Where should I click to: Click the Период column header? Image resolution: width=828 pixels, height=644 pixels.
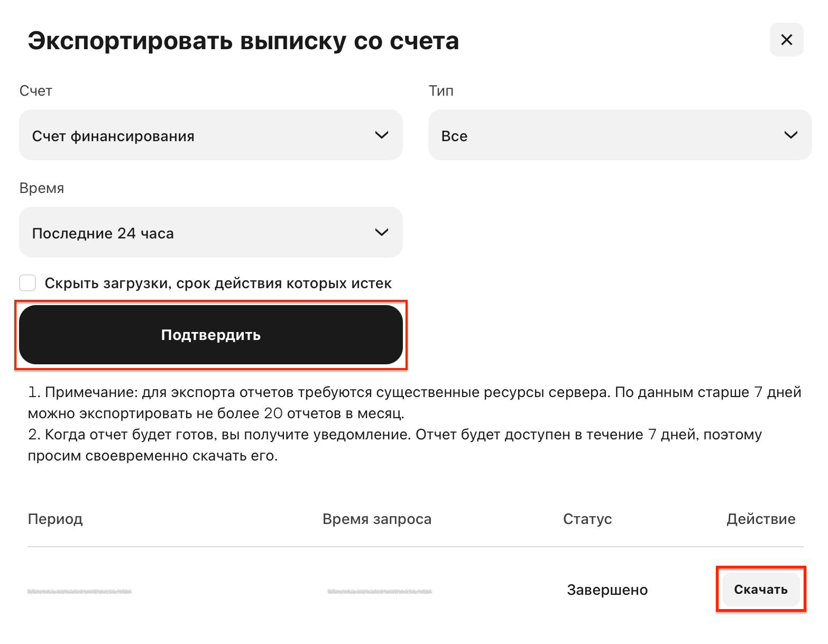56,519
